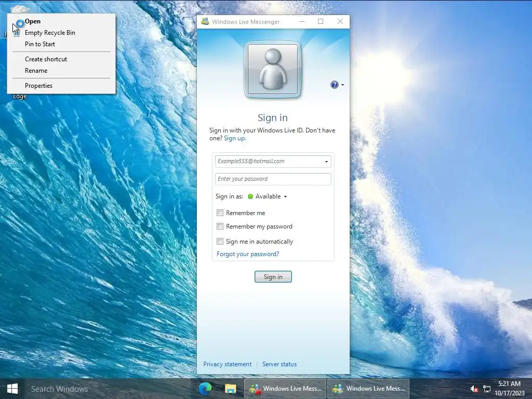Expand the email address dropdown arrow
The height and width of the screenshot is (399, 532).
[x=326, y=162]
